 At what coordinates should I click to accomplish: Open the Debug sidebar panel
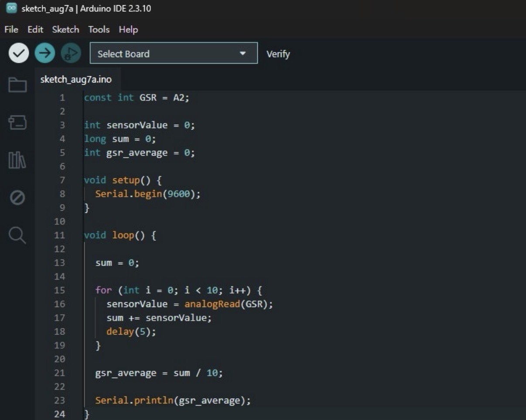17,198
